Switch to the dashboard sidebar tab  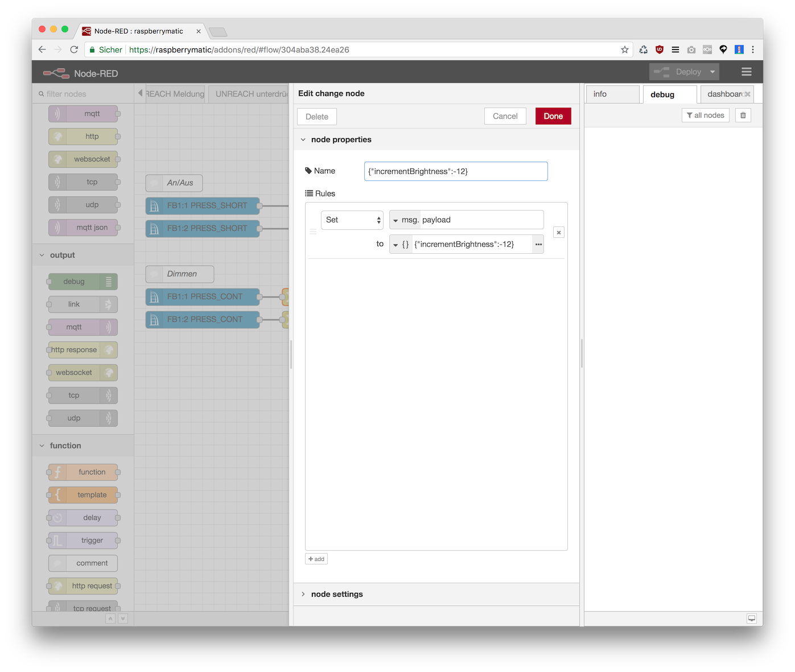[724, 94]
